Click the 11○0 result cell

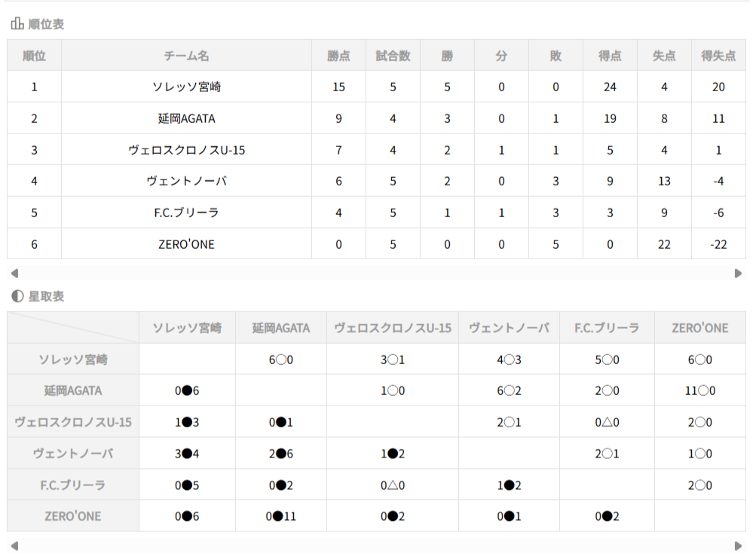click(699, 391)
